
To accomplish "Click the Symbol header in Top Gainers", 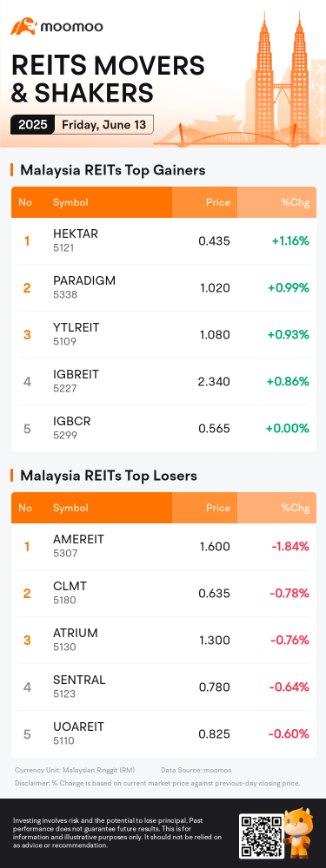I will coord(70,202).
